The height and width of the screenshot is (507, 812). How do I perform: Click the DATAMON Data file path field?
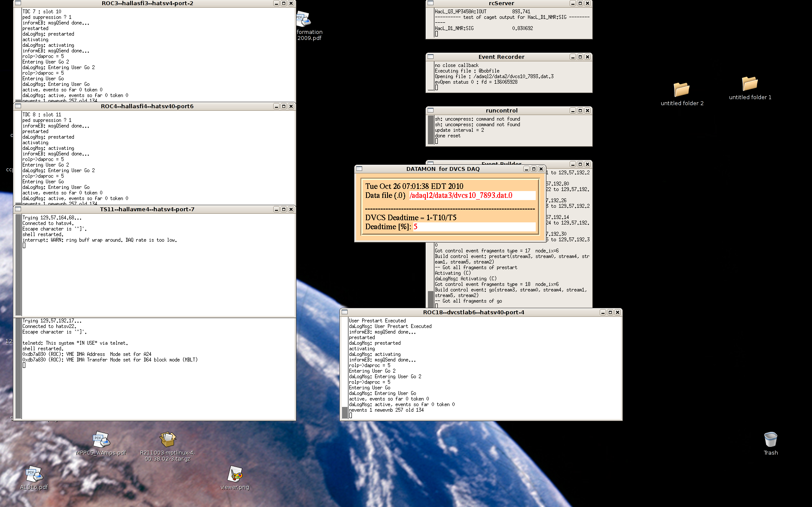coord(472,195)
